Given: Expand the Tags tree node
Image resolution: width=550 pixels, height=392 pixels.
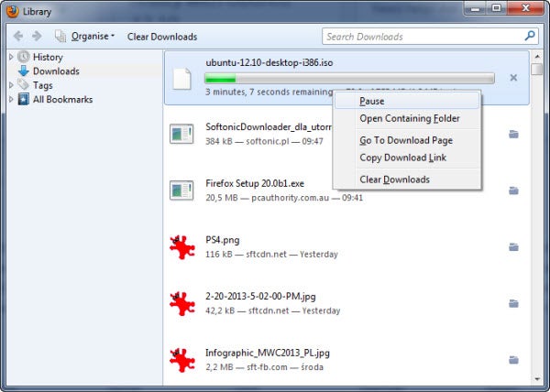Looking at the screenshot, I should [11, 85].
